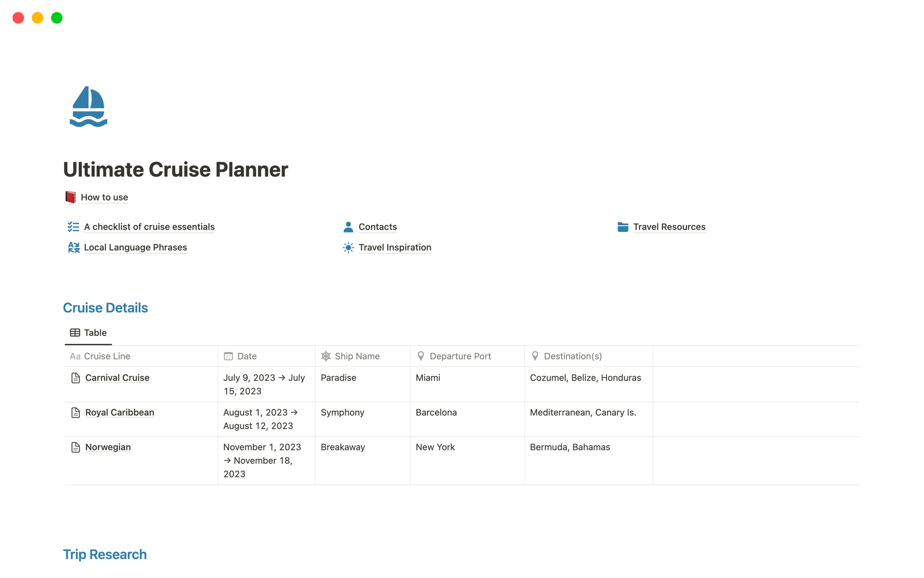
Task: Click the Destination(s) column header
Action: click(572, 356)
